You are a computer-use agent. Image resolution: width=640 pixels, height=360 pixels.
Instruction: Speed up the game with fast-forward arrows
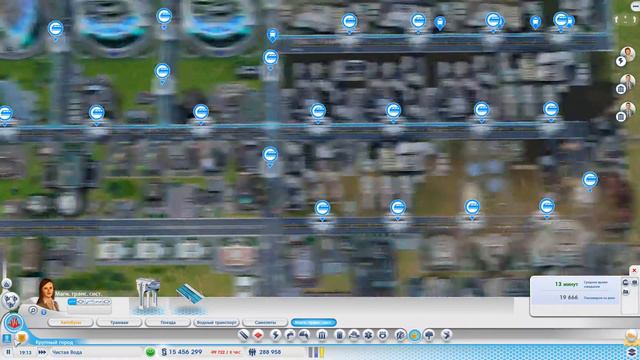coord(42,352)
